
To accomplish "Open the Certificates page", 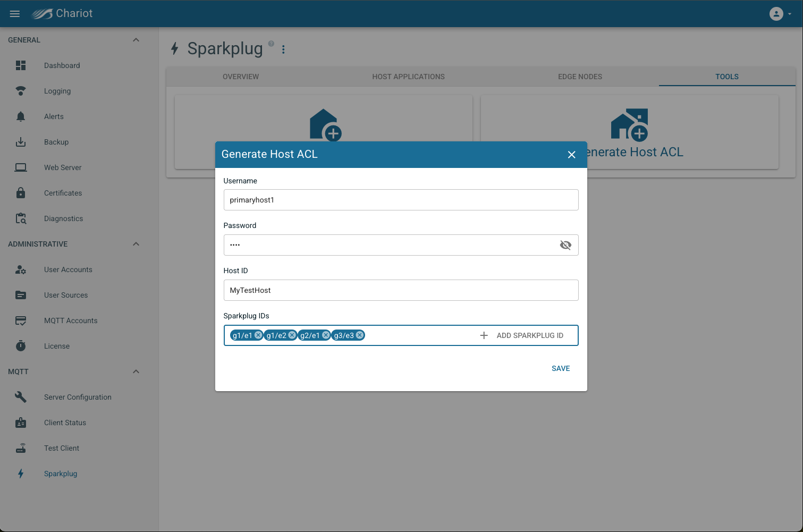I will (x=63, y=193).
